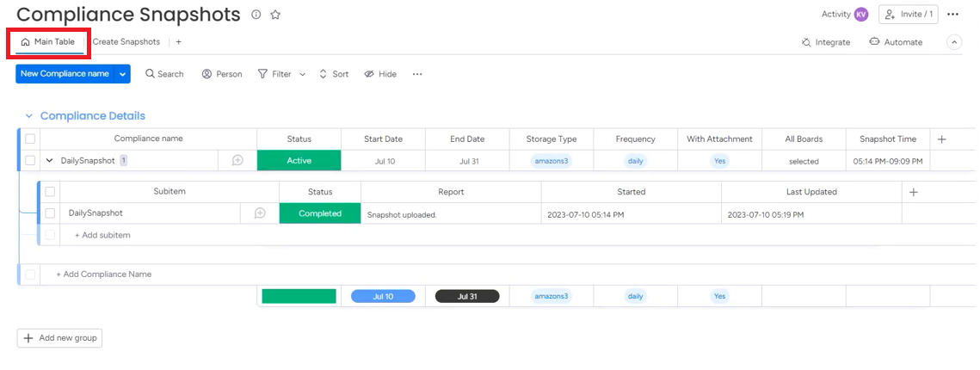Tick the select-all checkbox in Subitem header
980x370 pixels.
point(50,192)
